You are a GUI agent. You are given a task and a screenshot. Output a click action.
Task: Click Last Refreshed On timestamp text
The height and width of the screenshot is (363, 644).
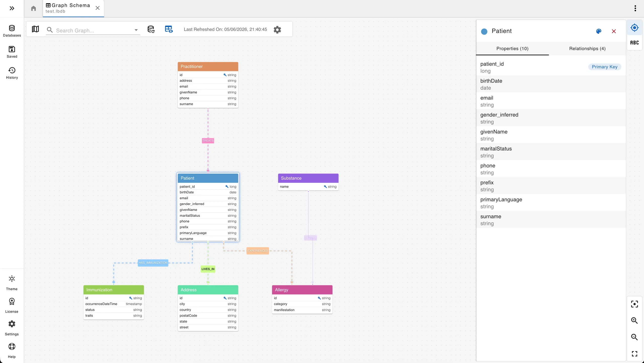point(225,29)
